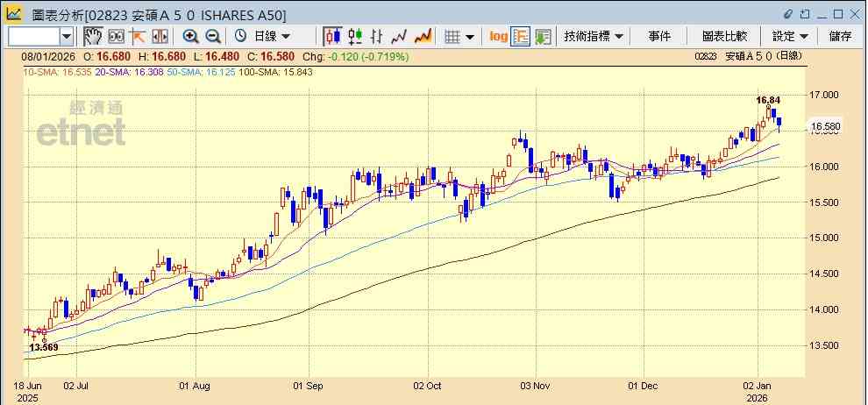Click the 17.000 price axis label

(825, 96)
